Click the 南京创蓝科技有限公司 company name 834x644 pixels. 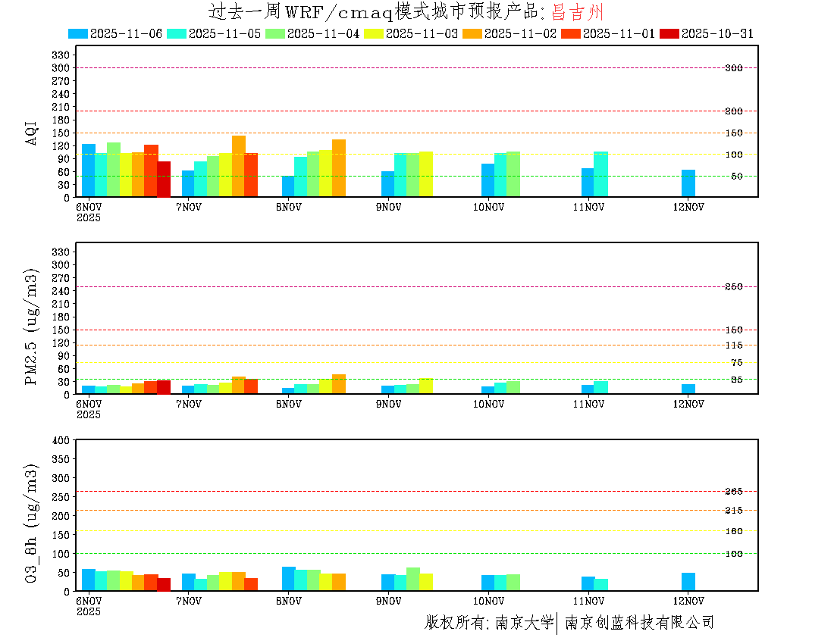click(x=639, y=623)
